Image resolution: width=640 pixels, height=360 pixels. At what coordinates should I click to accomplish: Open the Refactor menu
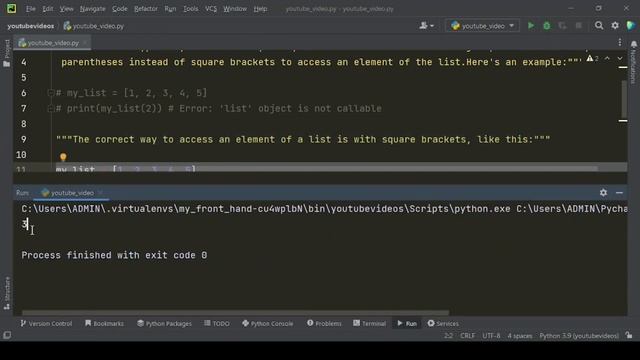146,9
